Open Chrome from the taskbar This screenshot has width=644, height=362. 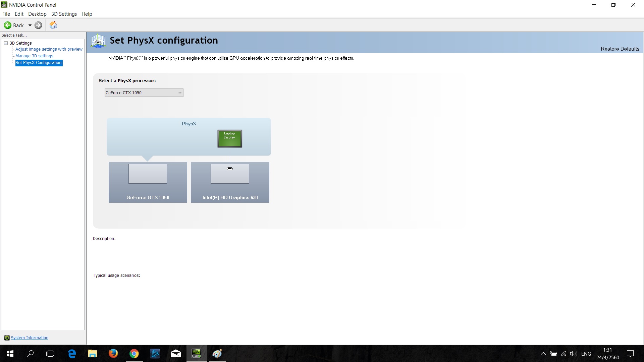134,353
